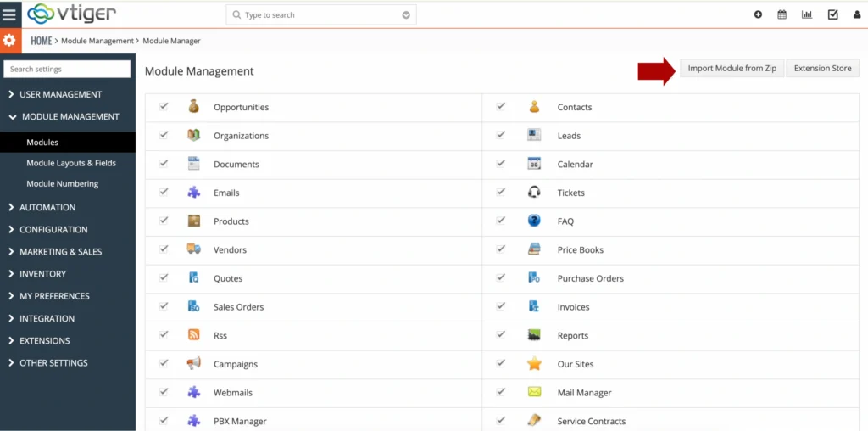The width and height of the screenshot is (868, 431).
Task: Click Import Module from Zip button
Action: pos(732,68)
